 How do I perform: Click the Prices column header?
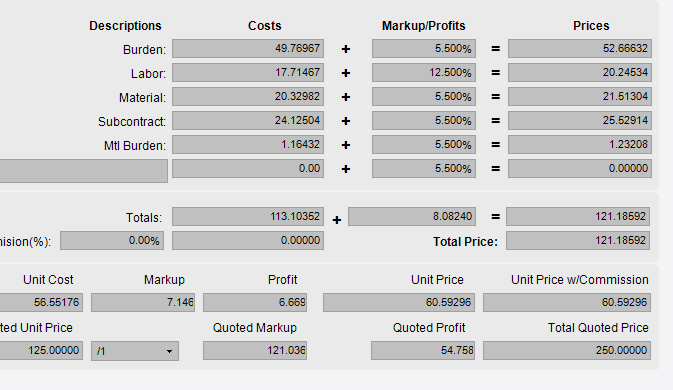[x=591, y=26]
